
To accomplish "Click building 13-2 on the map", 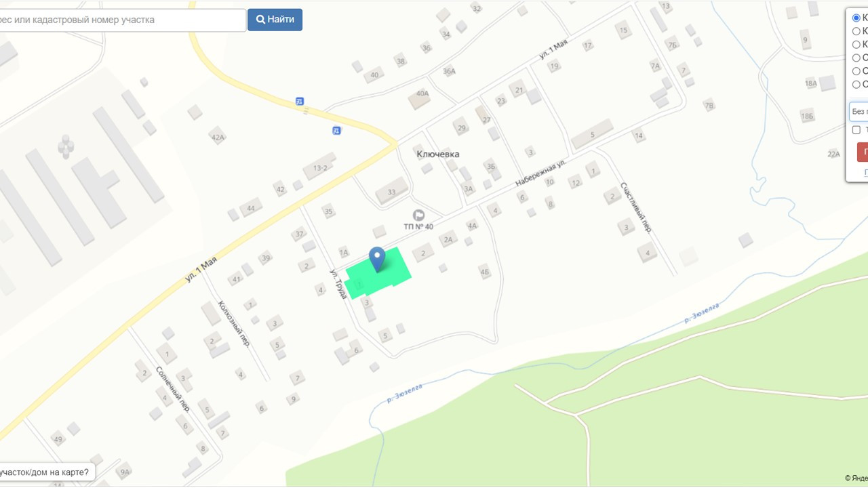I will click(319, 167).
